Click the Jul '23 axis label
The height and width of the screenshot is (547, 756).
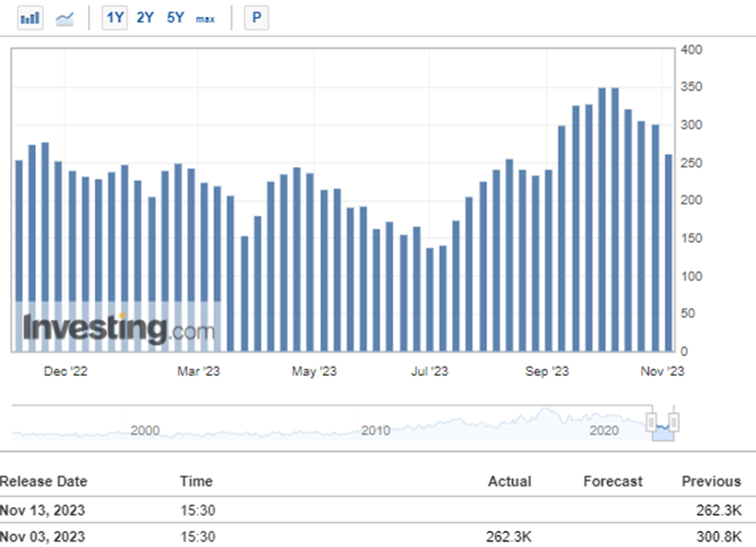[429, 371]
